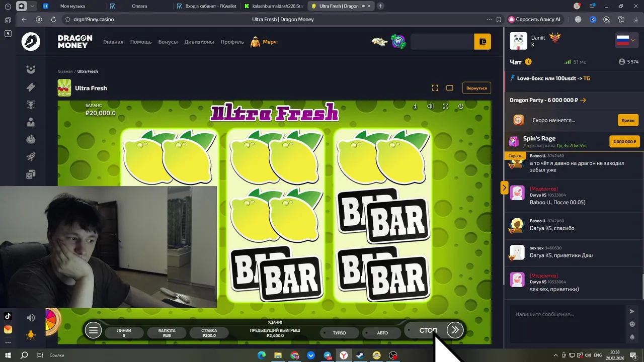Mute the slot game sound
The width and height of the screenshot is (644, 362).
430,106
